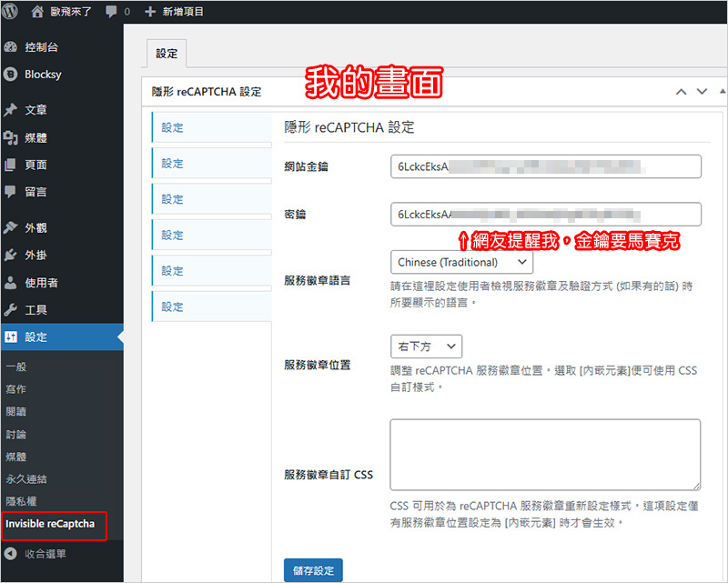Open the comments bubble icon in admin bar

pyautogui.click(x=111, y=12)
